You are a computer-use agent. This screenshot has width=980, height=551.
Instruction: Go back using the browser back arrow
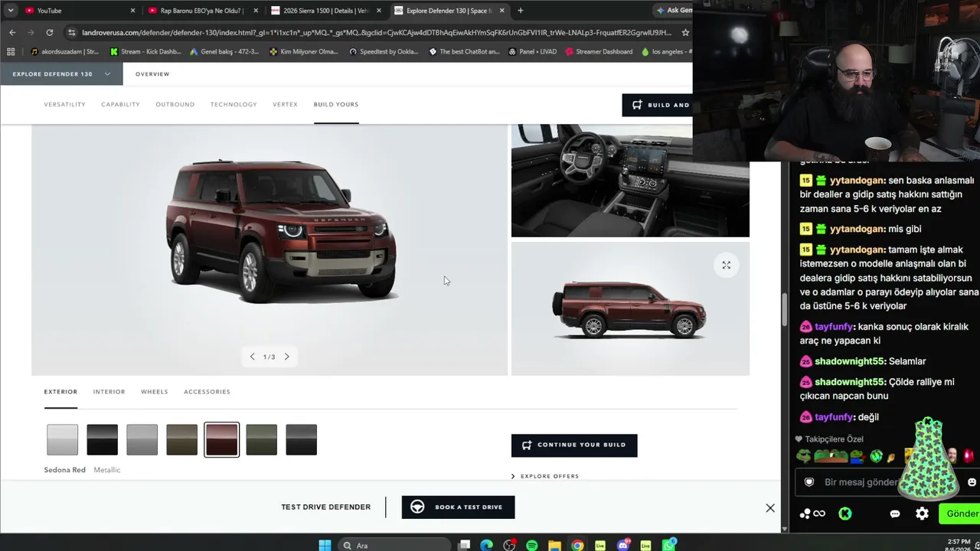(12, 32)
